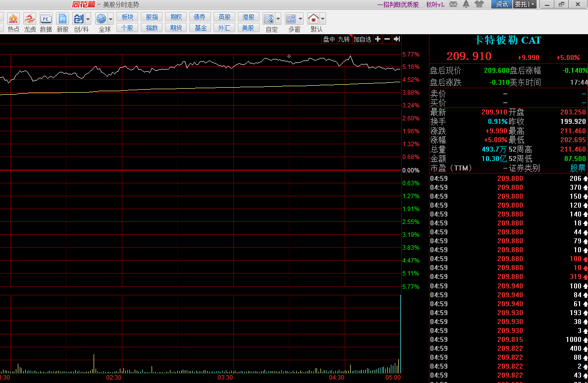This screenshot has height=383, width=588.
Task: Open the 港股 Hong Kong stocks button
Action: (248, 17)
